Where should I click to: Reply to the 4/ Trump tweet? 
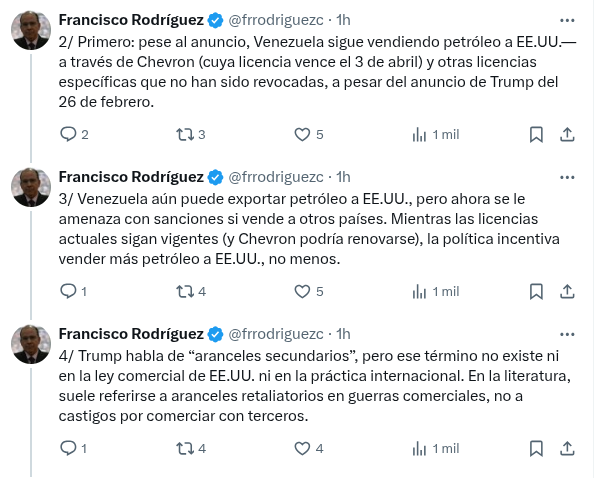coord(68,448)
